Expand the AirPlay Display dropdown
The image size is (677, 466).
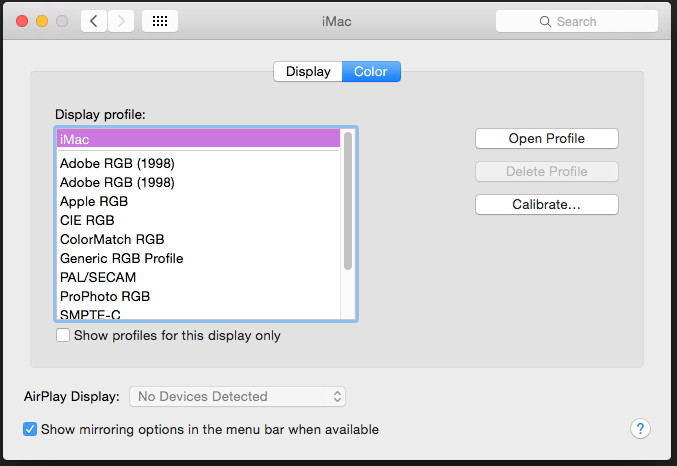[238, 396]
